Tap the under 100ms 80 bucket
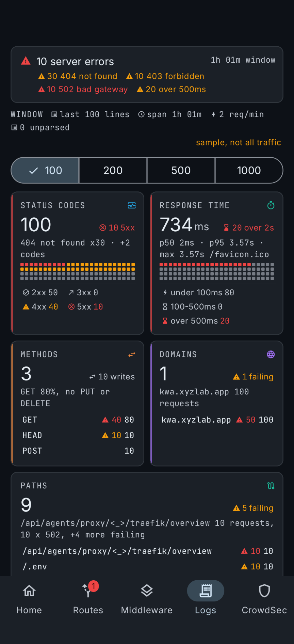Viewport: 294px width, 644px height. pos(199,293)
